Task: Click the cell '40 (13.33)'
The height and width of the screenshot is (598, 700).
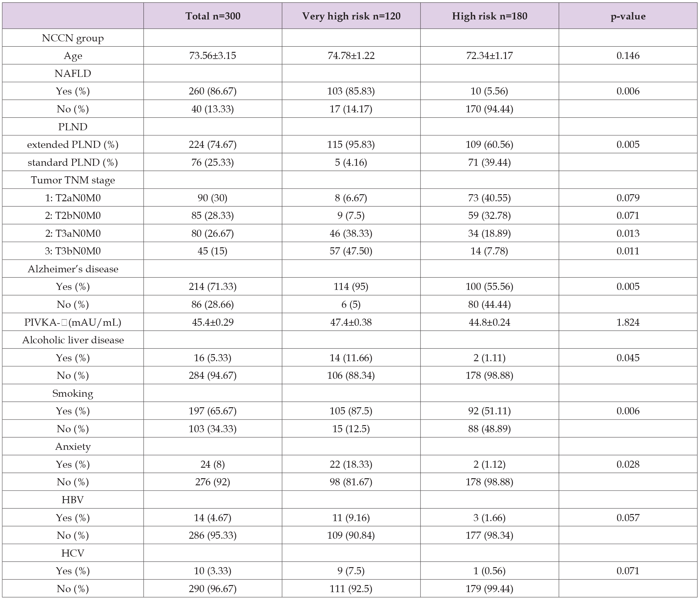Action: click(x=213, y=109)
